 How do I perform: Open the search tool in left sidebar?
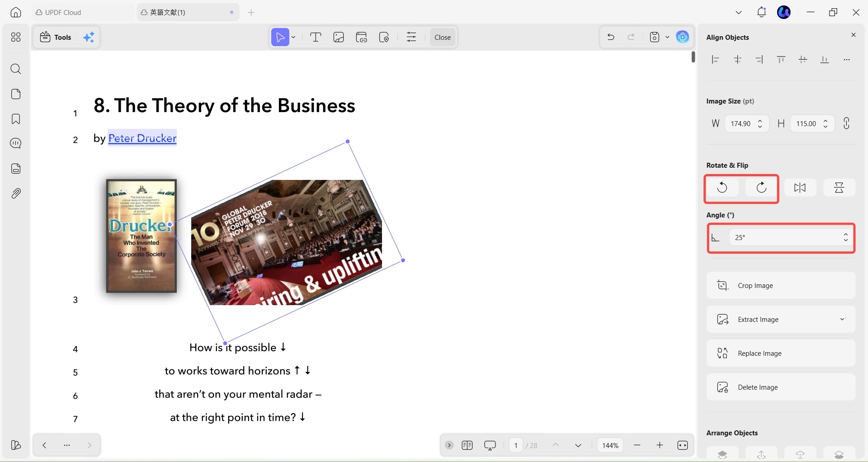pyautogui.click(x=16, y=69)
